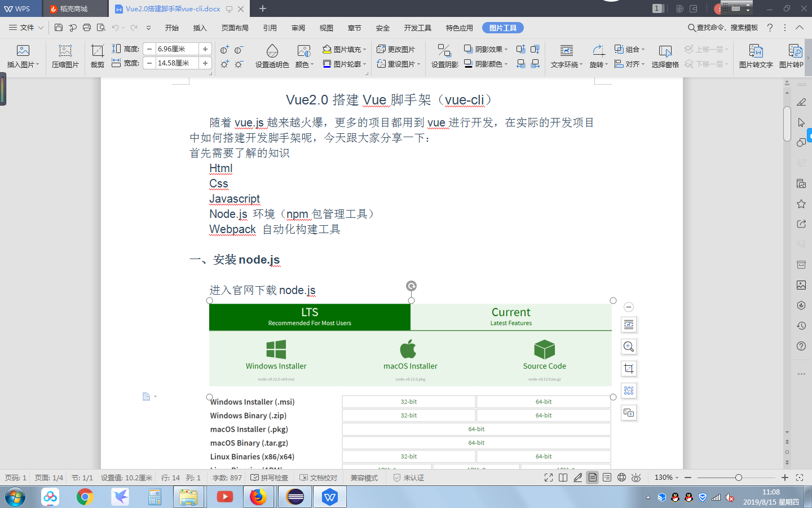Image resolution: width=812 pixels, height=508 pixels.
Task: Open Firefox from the Windows taskbar
Action: click(x=258, y=497)
